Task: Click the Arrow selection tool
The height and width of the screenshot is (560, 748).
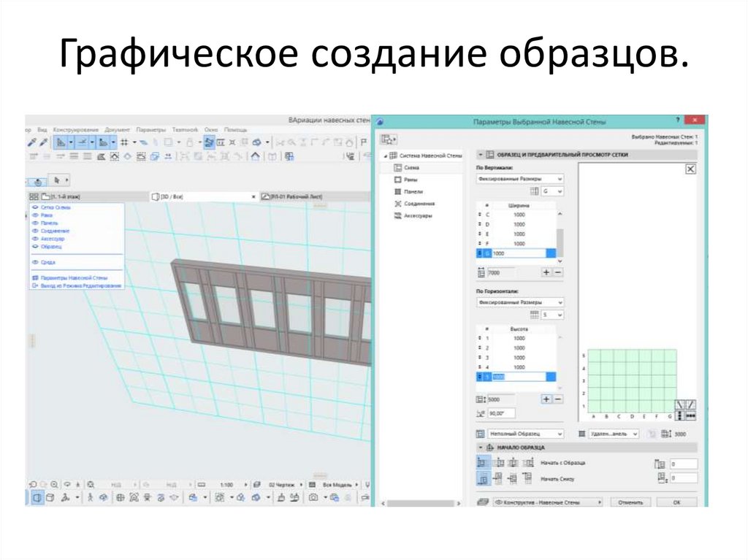Action: (x=57, y=180)
